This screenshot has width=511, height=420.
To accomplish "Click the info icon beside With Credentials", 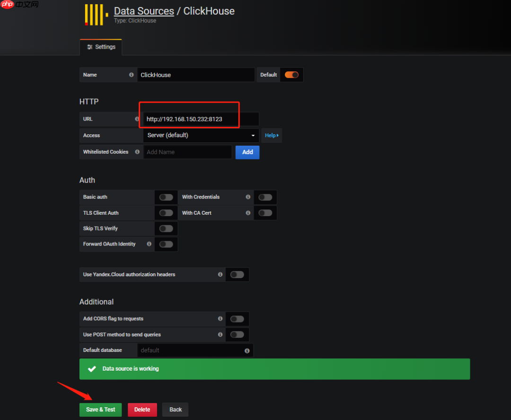I will (x=248, y=197).
